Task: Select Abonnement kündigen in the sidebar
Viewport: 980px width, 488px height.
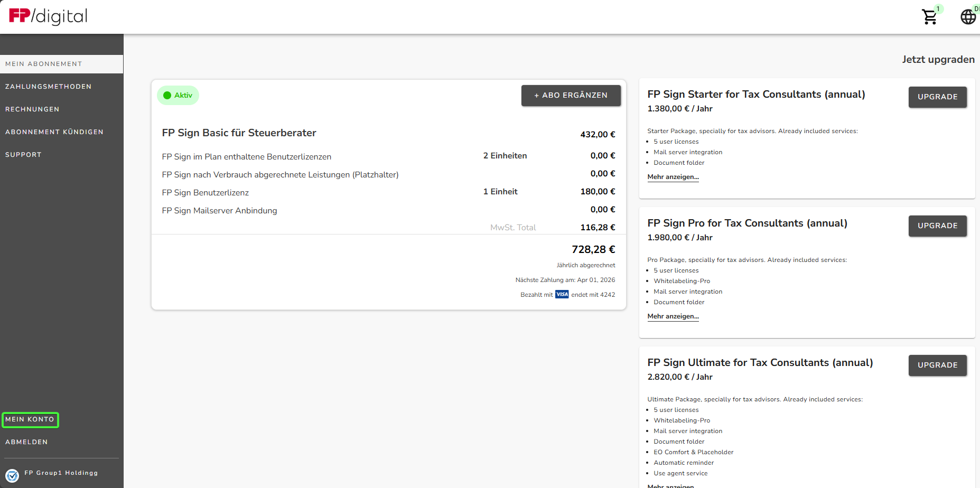Action: (x=54, y=132)
